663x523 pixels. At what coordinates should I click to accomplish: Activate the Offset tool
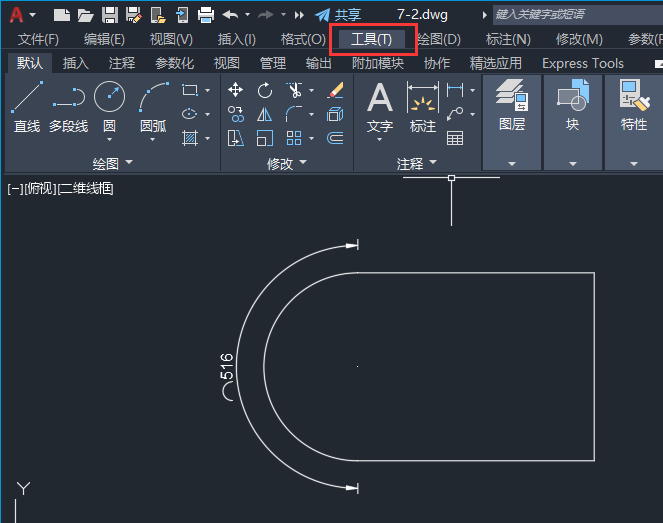point(335,138)
